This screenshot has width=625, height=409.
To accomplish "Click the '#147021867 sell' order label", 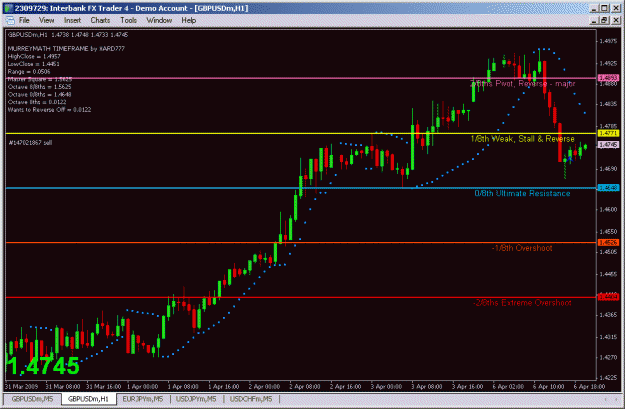I will click(30, 142).
